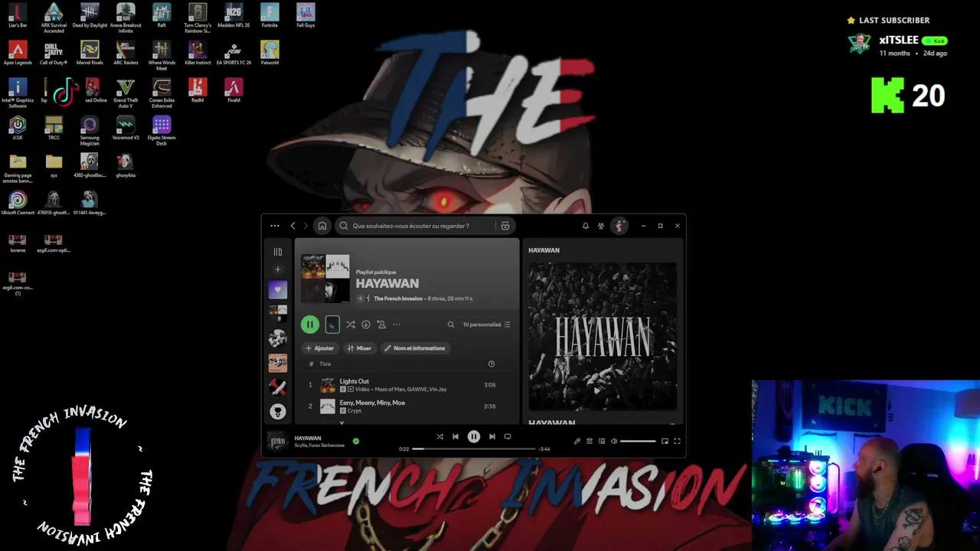Click the HAYAWAN now-playing artwork panel
This screenshot has width=980, height=551.
603,337
